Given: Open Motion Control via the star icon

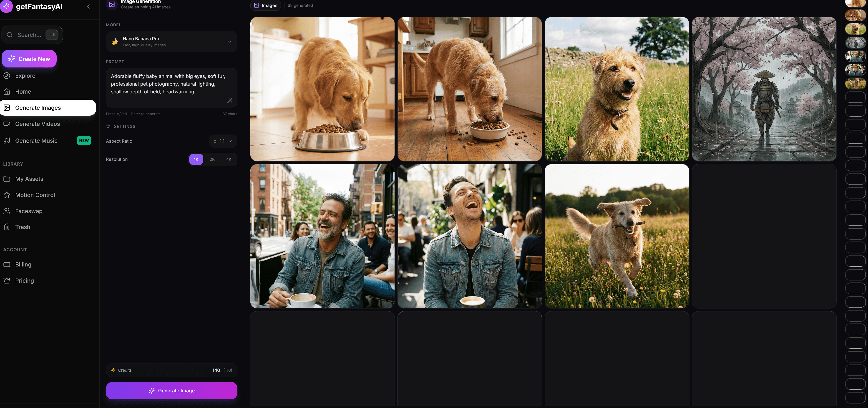Looking at the screenshot, I should (x=7, y=195).
